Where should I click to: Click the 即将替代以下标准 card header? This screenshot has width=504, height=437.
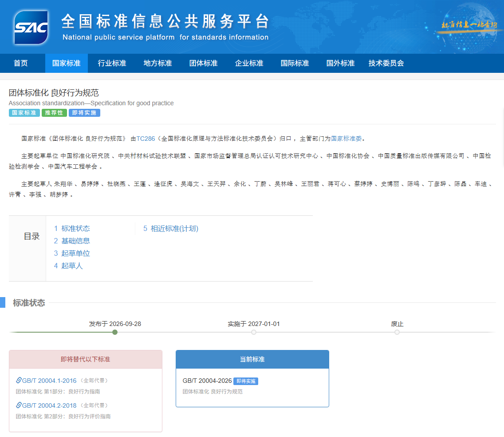(86, 359)
